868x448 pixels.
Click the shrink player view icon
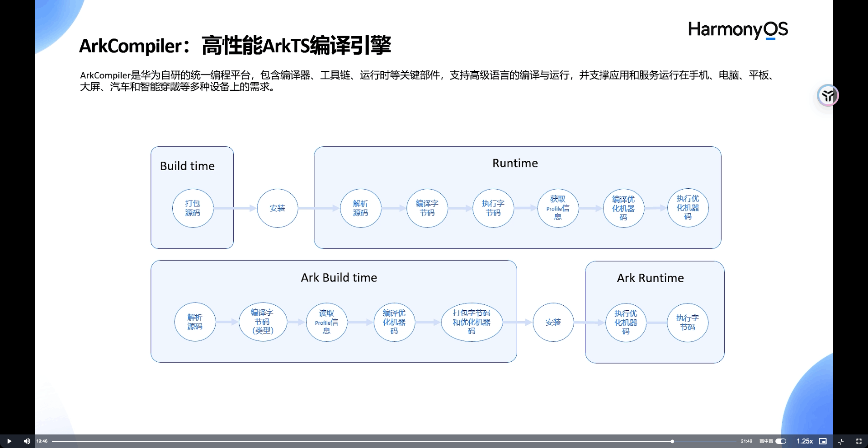tap(841, 441)
